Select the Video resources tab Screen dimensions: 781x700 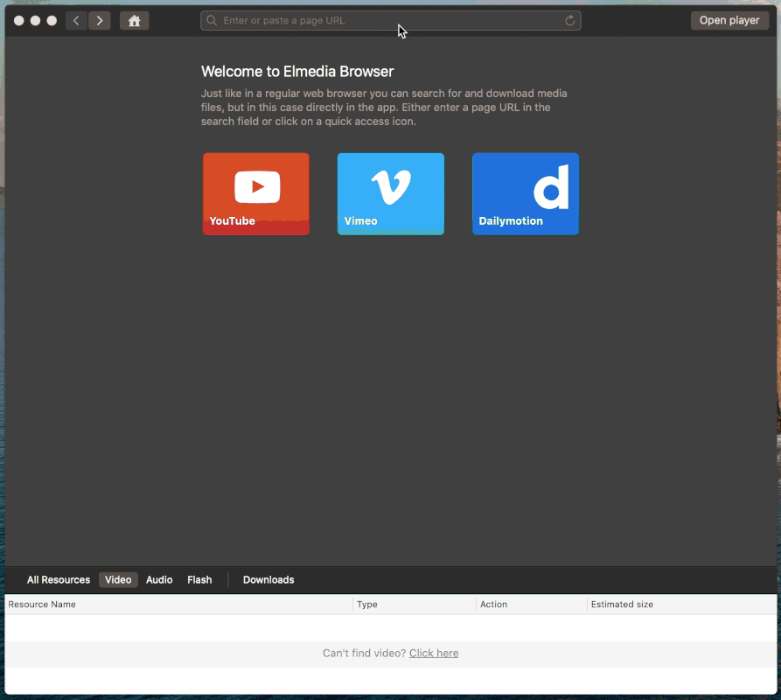[x=118, y=580]
